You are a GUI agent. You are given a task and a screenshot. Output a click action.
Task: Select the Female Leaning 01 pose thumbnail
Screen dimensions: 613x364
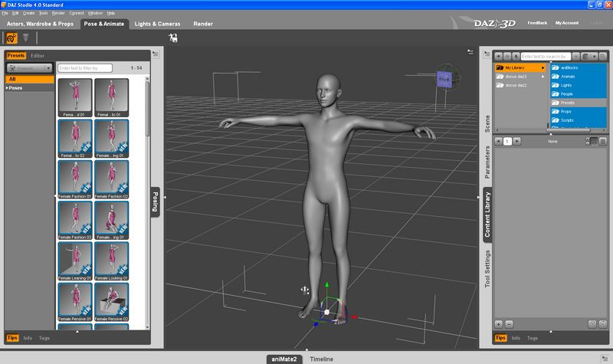click(x=75, y=261)
